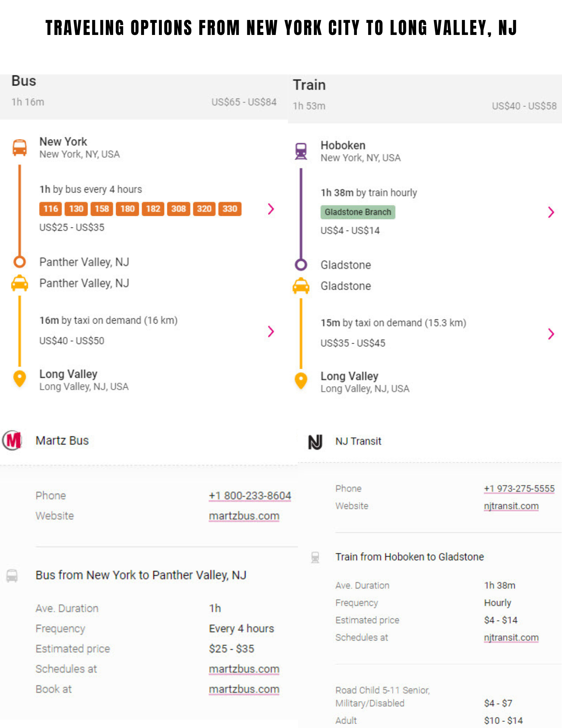Click the taxi icon beside Gladstone

301,286
